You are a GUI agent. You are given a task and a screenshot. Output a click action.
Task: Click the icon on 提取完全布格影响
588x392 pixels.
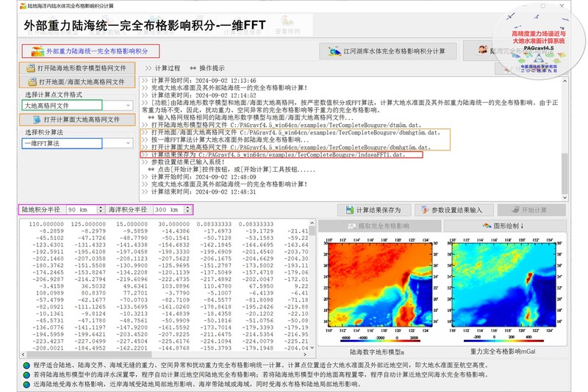[x=352, y=226]
